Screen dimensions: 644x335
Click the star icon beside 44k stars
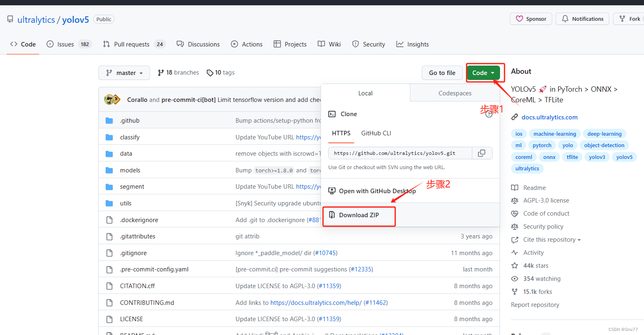[x=515, y=266]
